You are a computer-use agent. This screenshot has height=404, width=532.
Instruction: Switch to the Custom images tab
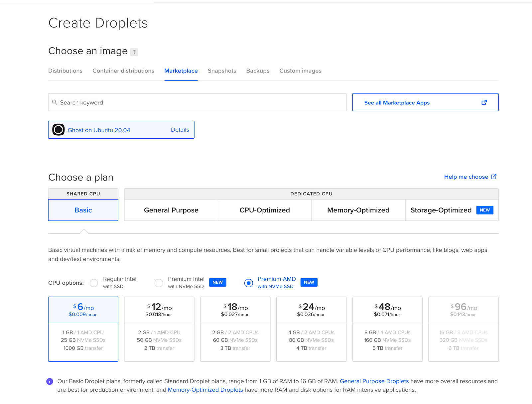(x=300, y=71)
